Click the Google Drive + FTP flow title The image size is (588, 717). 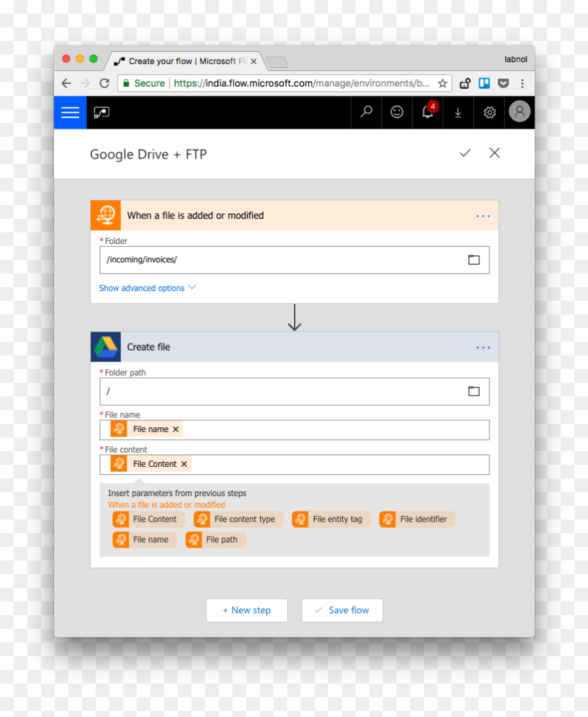coord(148,154)
